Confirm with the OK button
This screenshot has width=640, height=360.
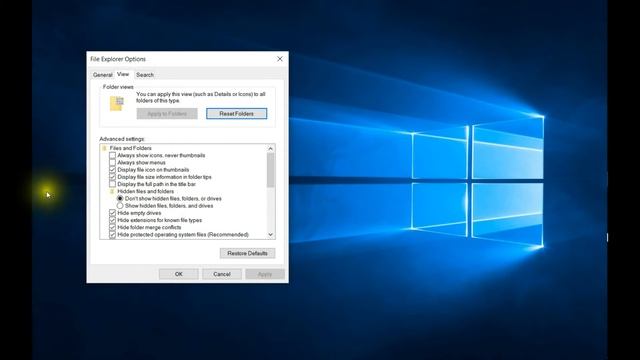pyautogui.click(x=179, y=274)
